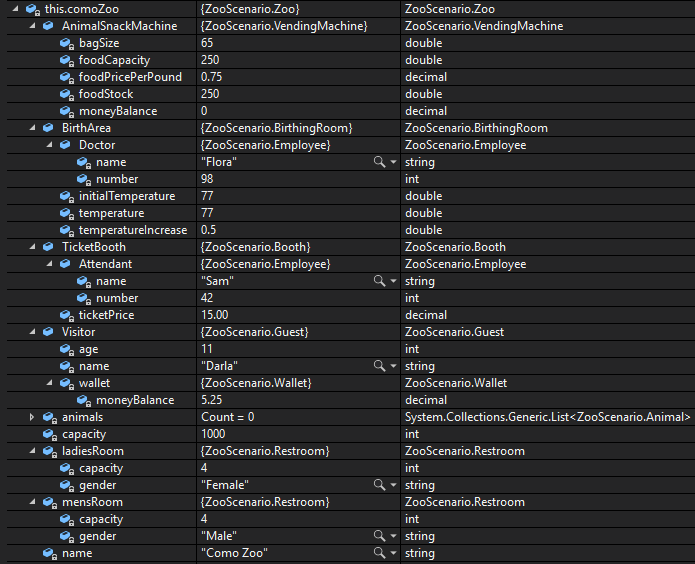
Task: Click the bagSize private field icon
Action: click(x=67, y=43)
